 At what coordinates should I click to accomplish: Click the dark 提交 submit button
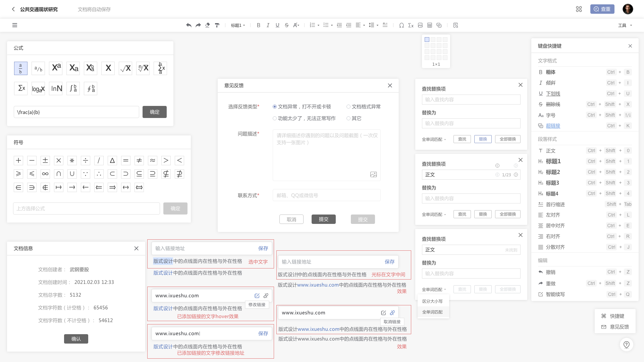[323, 219]
